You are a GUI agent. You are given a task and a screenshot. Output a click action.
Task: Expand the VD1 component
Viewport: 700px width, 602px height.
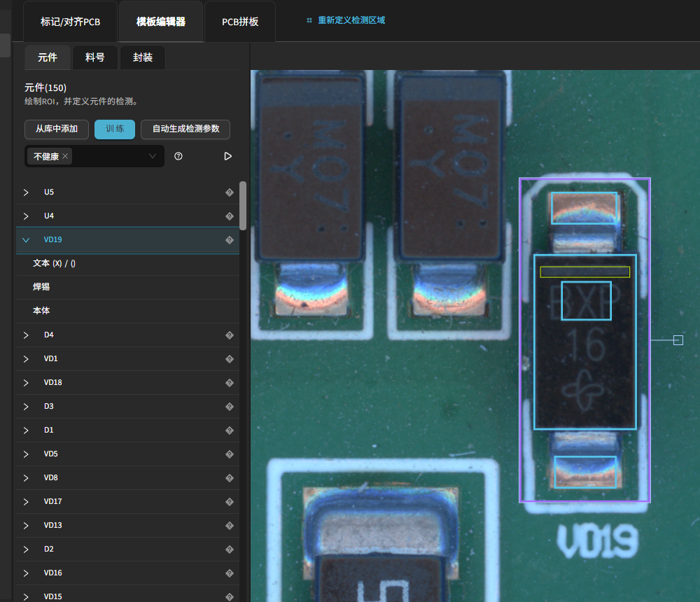click(x=26, y=358)
